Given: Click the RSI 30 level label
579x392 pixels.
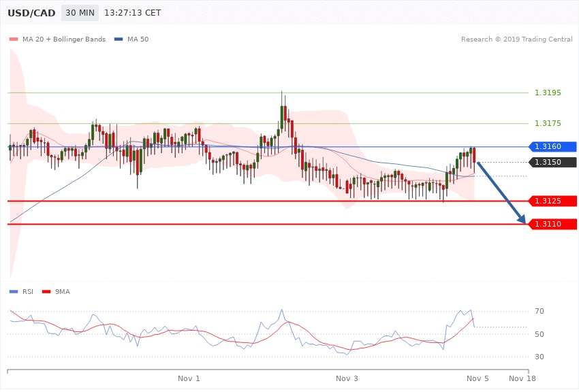Looking at the screenshot, I should [x=539, y=357].
